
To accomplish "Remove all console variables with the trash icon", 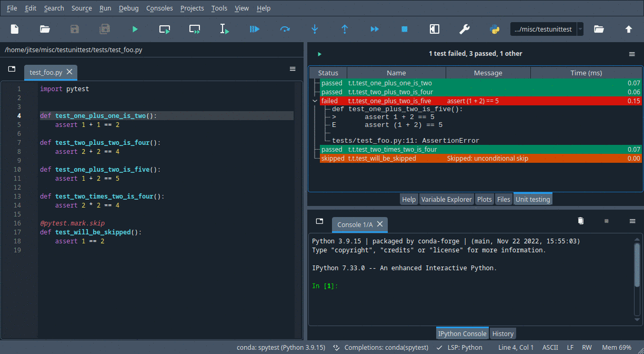I will pyautogui.click(x=580, y=221).
